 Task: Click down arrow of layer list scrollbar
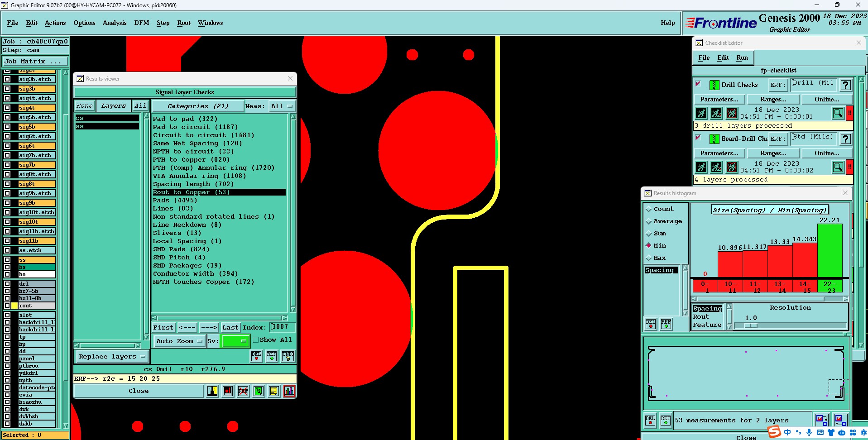(66, 426)
